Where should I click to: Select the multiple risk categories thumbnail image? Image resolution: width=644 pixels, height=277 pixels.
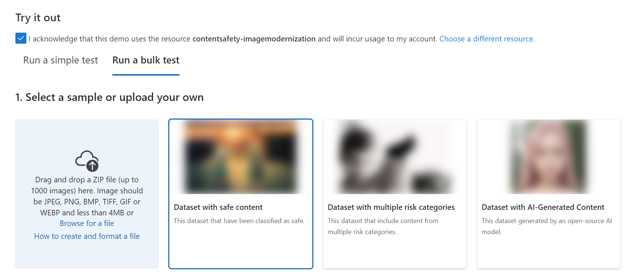394,157
